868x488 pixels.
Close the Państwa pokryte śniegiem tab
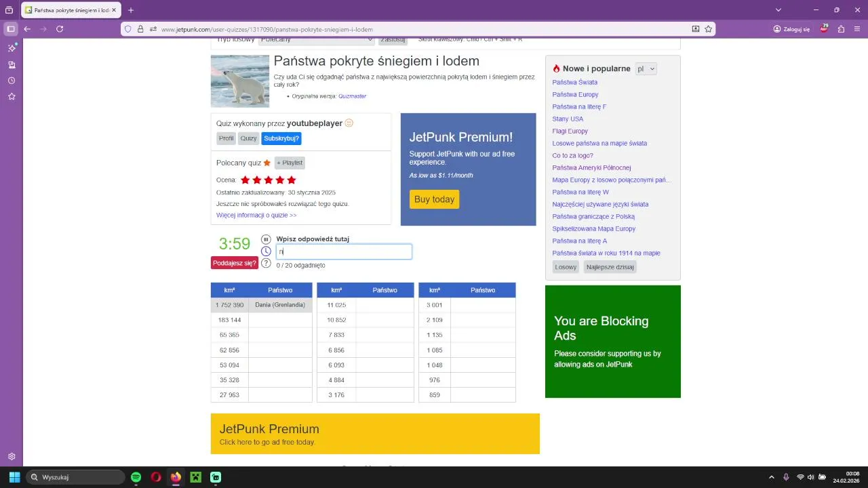pyautogui.click(x=115, y=10)
